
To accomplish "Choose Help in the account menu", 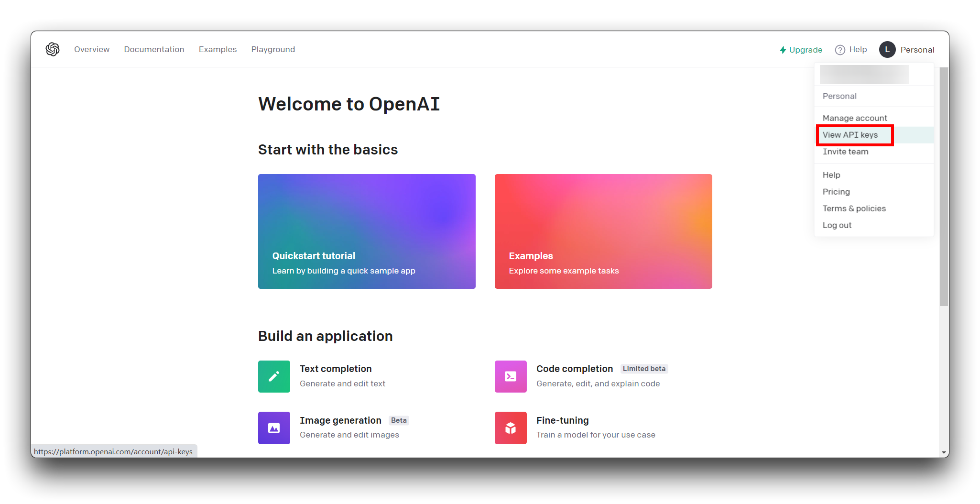I will [x=874, y=175].
